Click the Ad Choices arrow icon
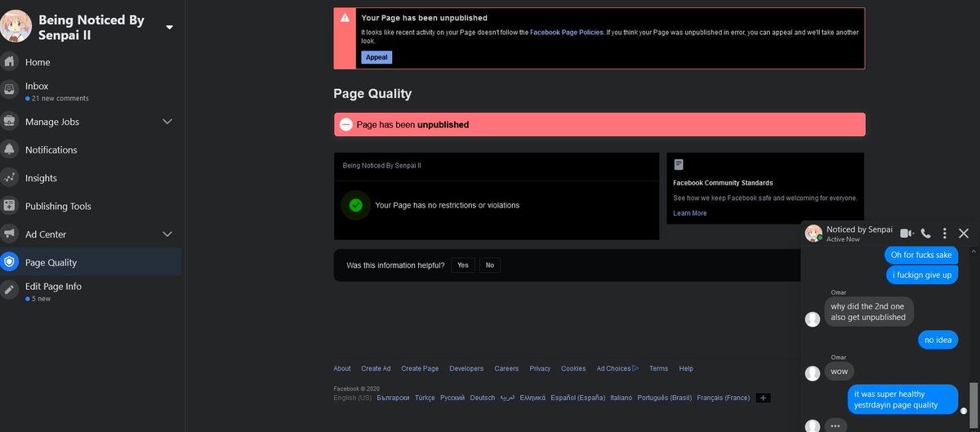 point(635,368)
